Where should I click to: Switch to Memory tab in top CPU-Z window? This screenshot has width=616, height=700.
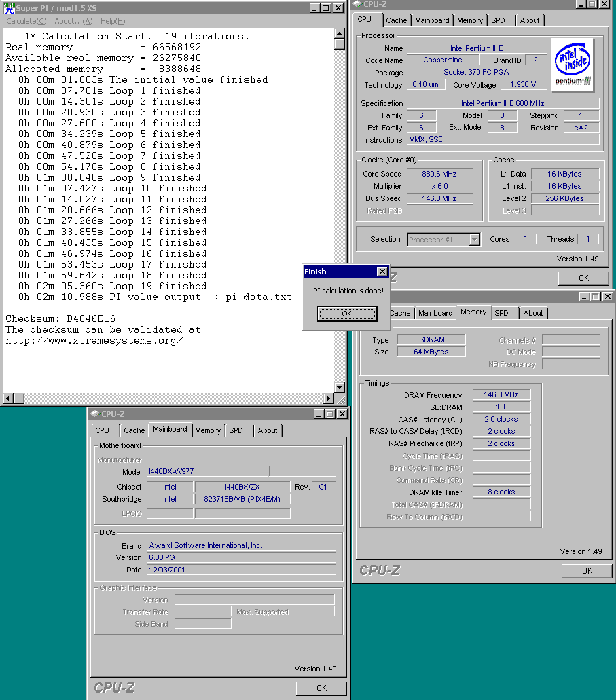(x=470, y=20)
